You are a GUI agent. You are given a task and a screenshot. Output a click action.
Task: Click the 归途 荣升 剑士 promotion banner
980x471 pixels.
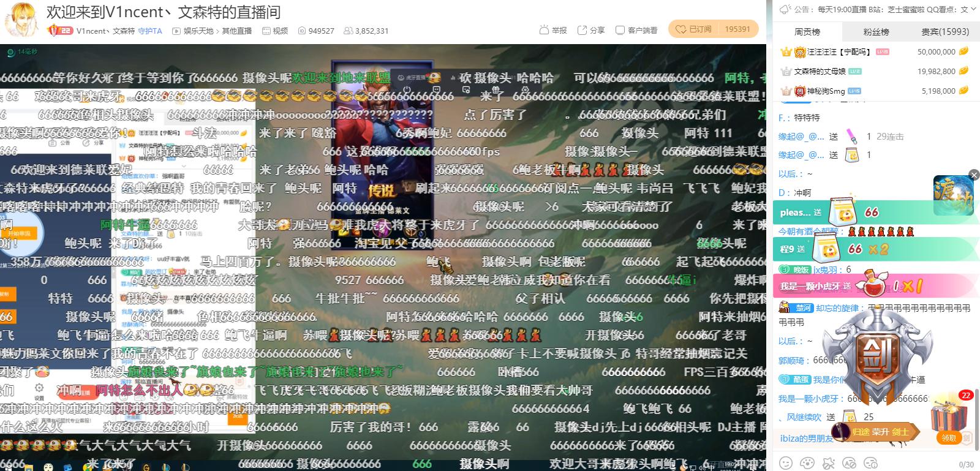click(x=876, y=432)
